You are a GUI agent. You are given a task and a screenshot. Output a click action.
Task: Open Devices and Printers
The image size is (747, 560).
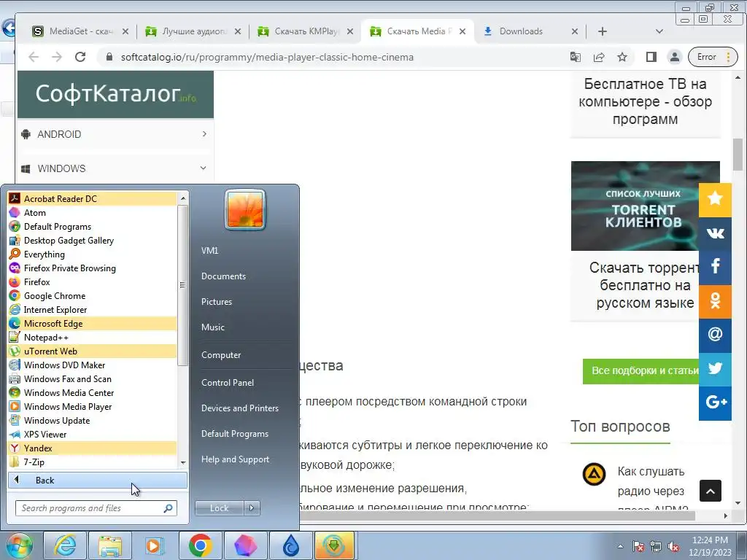[x=239, y=408]
